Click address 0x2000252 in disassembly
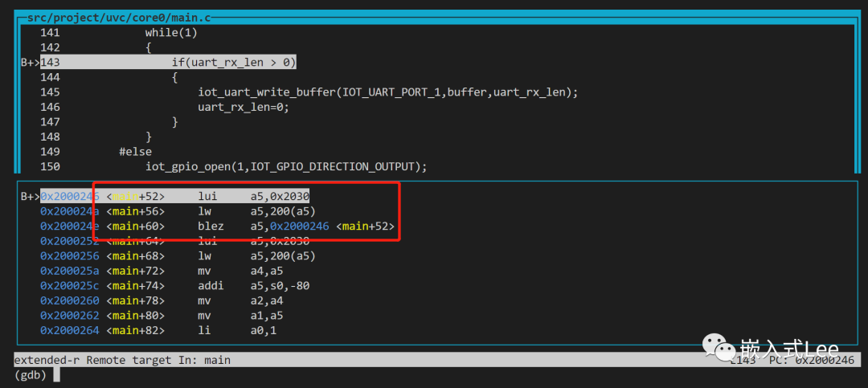Viewport: 868px width, 388px height. [x=70, y=241]
